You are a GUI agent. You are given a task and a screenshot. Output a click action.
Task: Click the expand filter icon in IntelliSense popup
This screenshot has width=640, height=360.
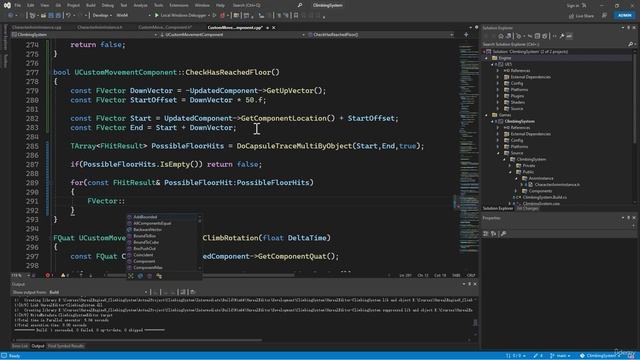131,276
